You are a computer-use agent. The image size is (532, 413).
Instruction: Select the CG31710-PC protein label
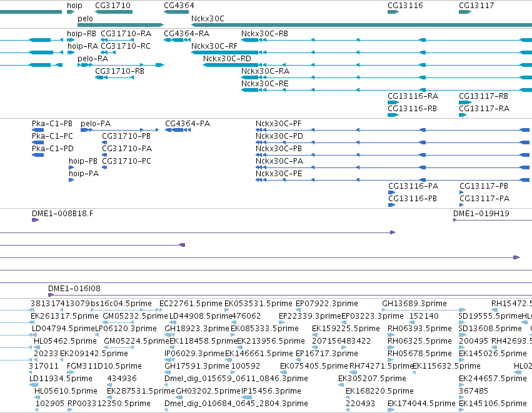coord(126,161)
